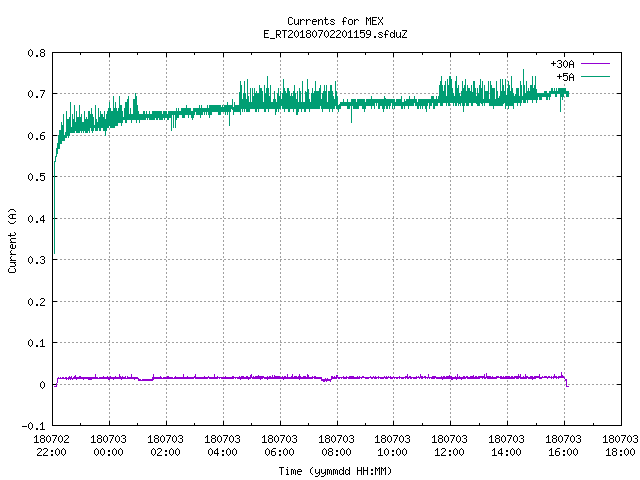Click the 0.5 y-axis tick label
Screen dimensions: 640x480
pyautogui.click(x=36, y=177)
